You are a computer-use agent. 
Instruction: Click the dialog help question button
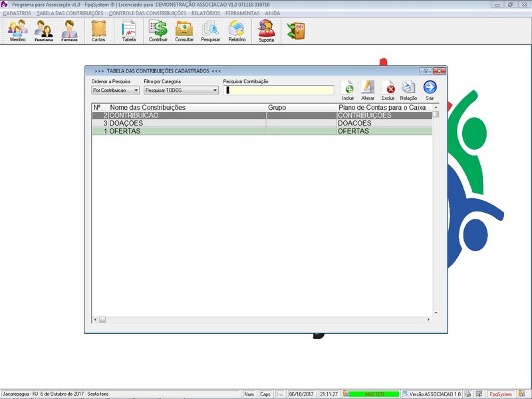(426, 71)
